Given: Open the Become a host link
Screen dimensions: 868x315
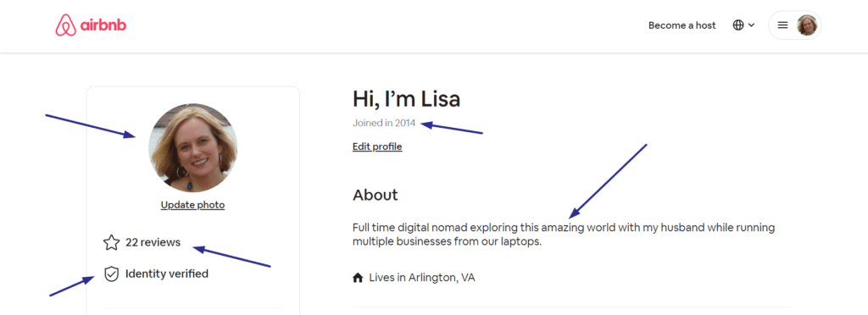Looking at the screenshot, I should [x=682, y=25].
